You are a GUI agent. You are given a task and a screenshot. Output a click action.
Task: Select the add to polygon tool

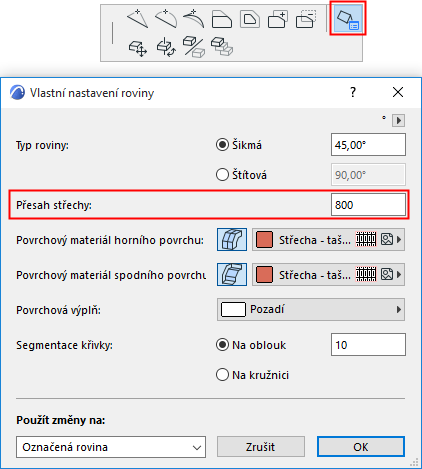[278, 19]
